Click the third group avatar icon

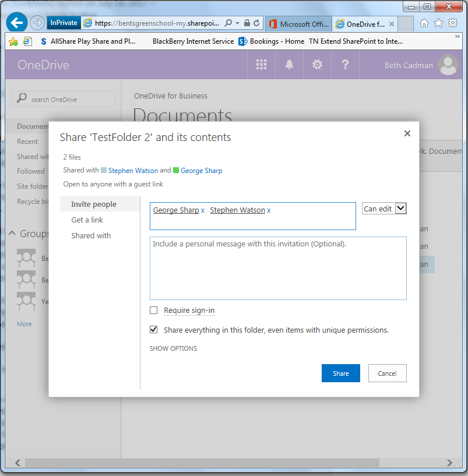26,301
